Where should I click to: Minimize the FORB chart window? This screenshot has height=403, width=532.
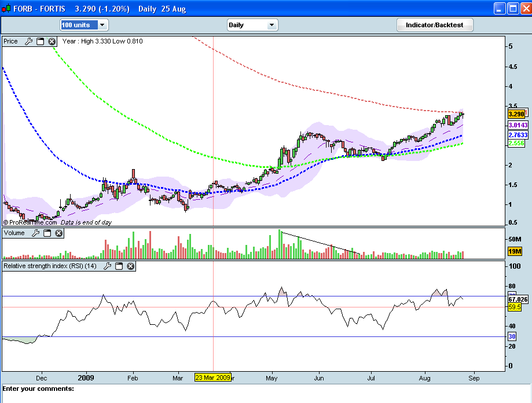500,9
